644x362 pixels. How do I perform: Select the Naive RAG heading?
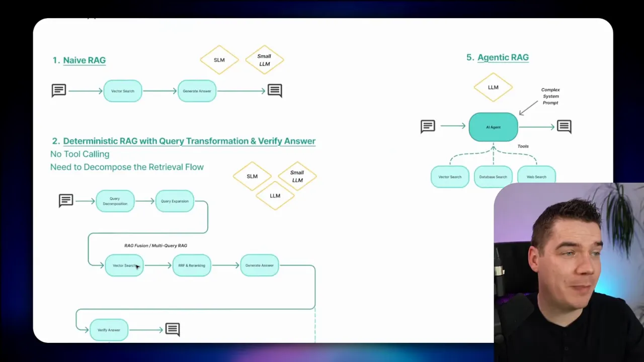point(85,60)
